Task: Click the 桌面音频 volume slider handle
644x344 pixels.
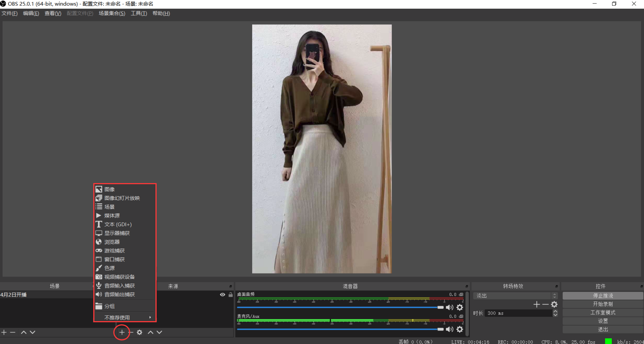Action: (441, 307)
